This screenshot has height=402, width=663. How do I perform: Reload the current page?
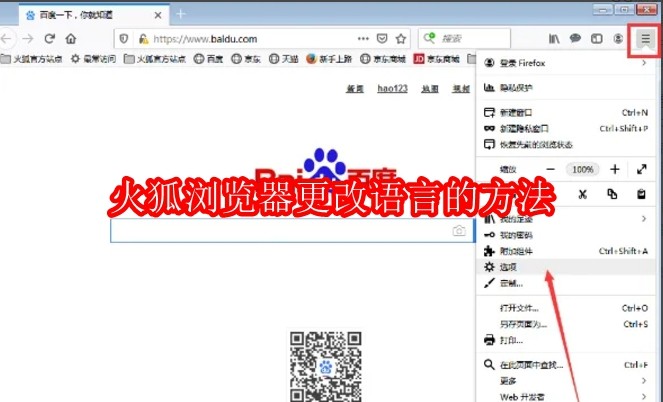[49, 39]
